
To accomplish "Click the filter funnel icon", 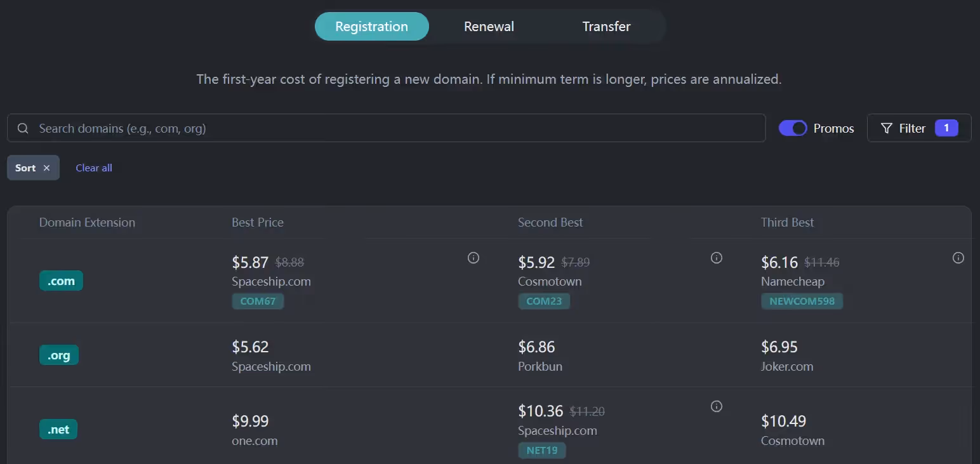I will click(887, 128).
